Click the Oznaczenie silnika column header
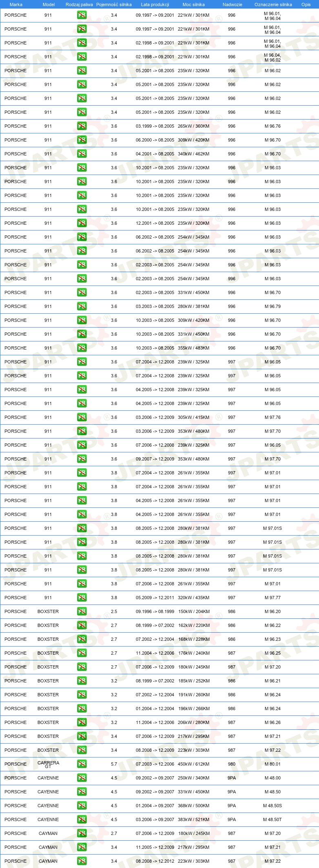Image resolution: width=319 pixels, height=868 pixels. (273, 4)
